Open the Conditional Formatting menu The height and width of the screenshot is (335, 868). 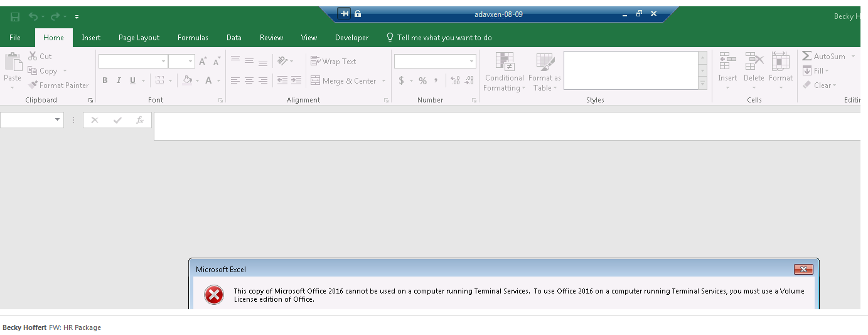pyautogui.click(x=505, y=72)
